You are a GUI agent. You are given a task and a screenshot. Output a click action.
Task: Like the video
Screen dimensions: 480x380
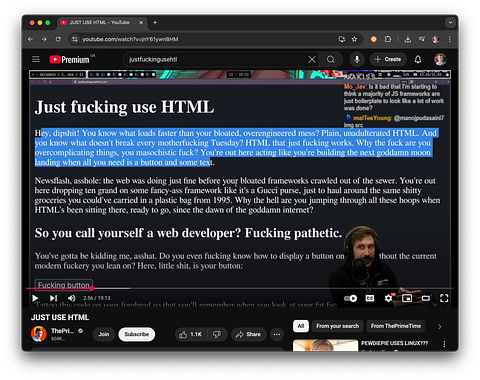click(x=191, y=334)
